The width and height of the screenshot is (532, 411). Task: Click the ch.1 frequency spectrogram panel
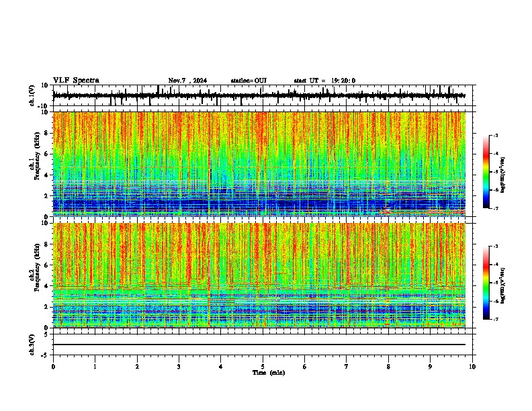(x=259, y=164)
